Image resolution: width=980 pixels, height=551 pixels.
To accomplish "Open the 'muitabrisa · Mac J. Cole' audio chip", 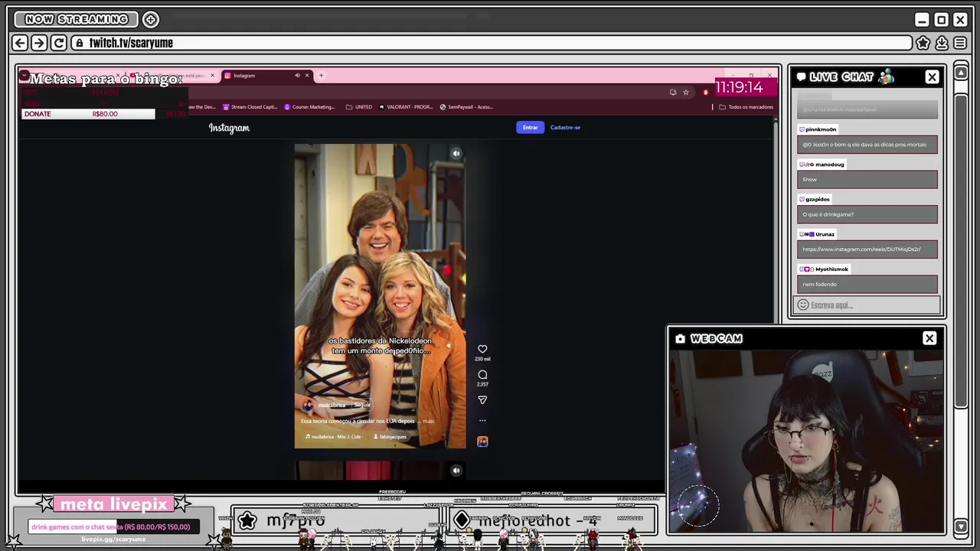I will coord(333,437).
